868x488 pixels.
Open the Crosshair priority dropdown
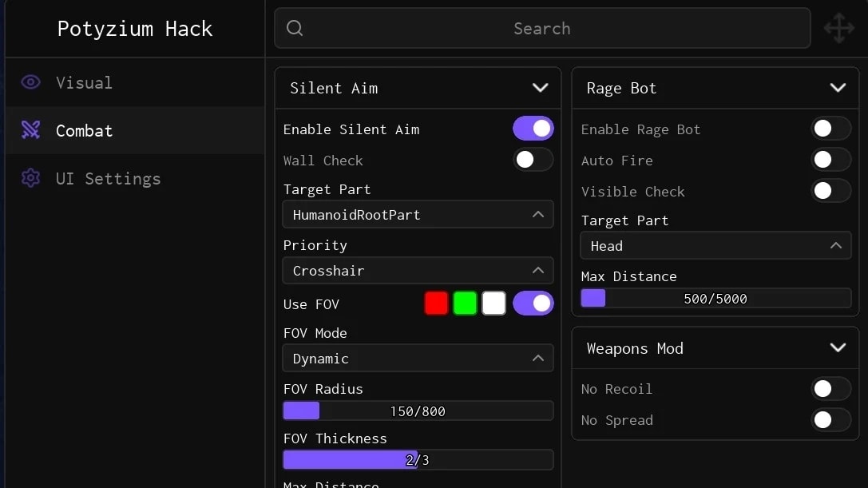pyautogui.click(x=418, y=270)
